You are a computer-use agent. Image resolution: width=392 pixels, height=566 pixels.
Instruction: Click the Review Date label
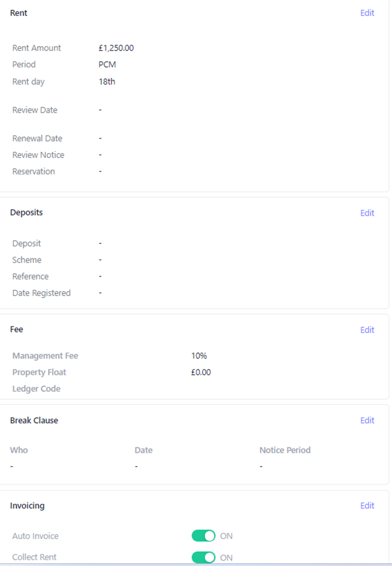[x=35, y=110]
